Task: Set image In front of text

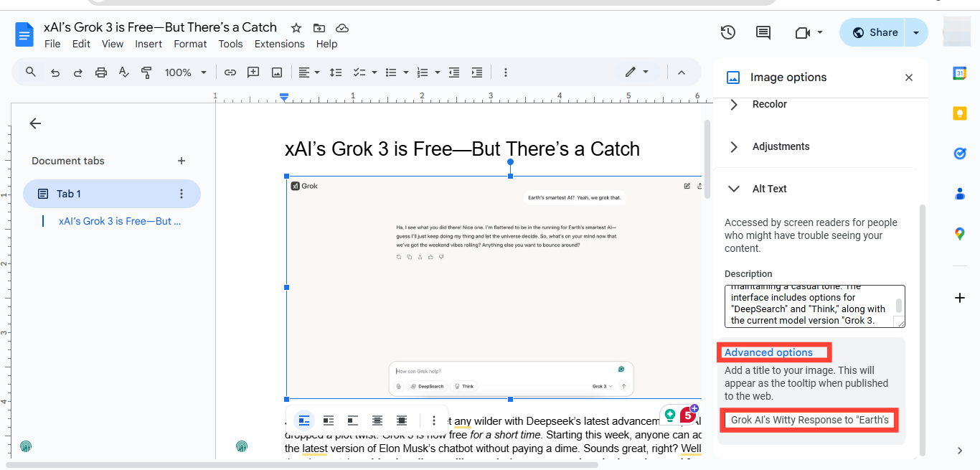Action: click(x=402, y=420)
